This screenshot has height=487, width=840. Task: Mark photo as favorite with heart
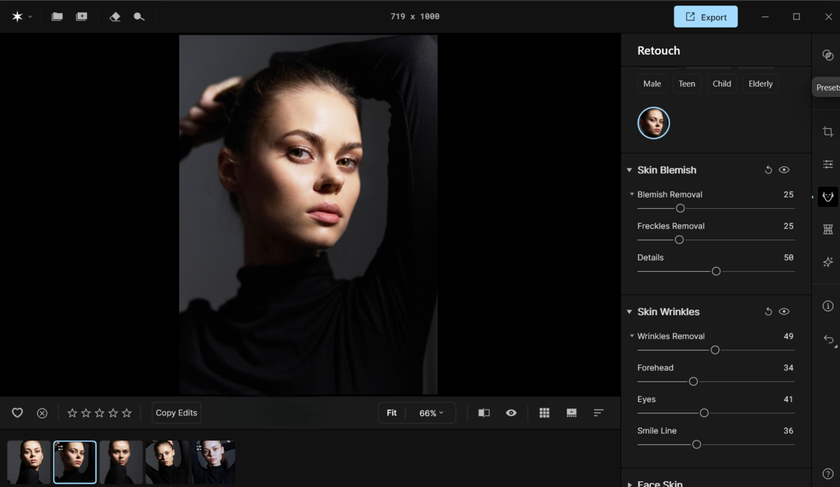tap(17, 413)
